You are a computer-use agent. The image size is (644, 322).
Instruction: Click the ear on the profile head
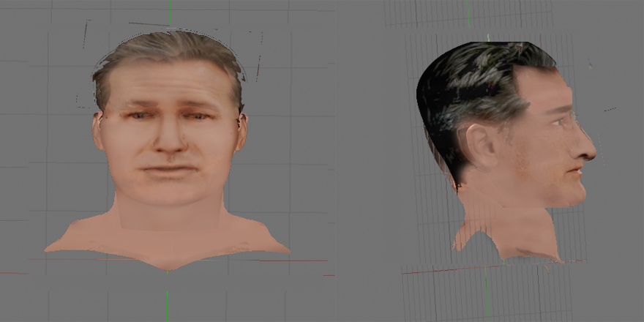[x=482, y=147]
